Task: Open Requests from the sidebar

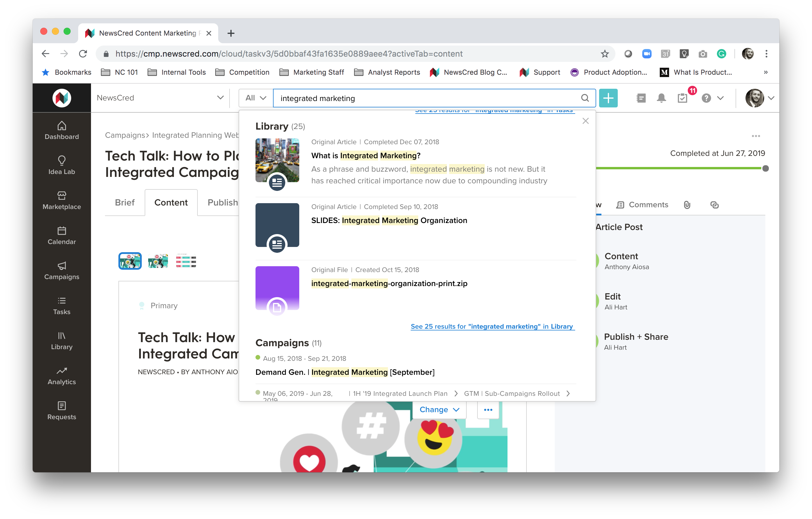Action: click(x=62, y=411)
